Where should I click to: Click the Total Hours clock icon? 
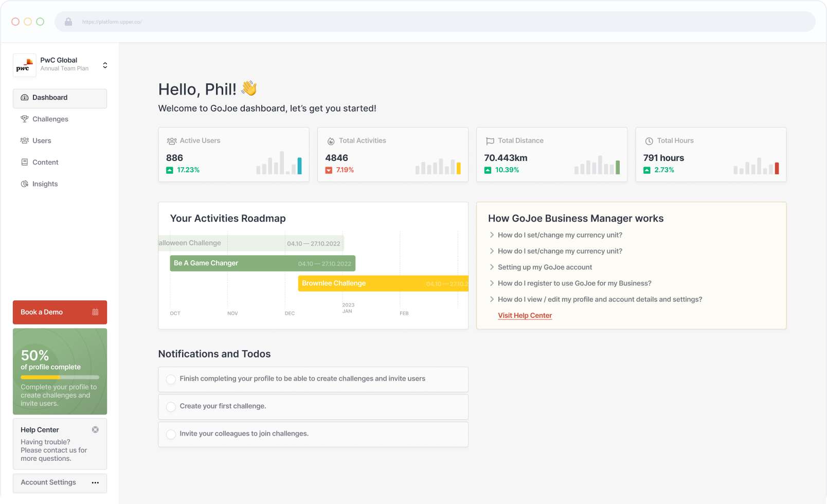pos(649,140)
